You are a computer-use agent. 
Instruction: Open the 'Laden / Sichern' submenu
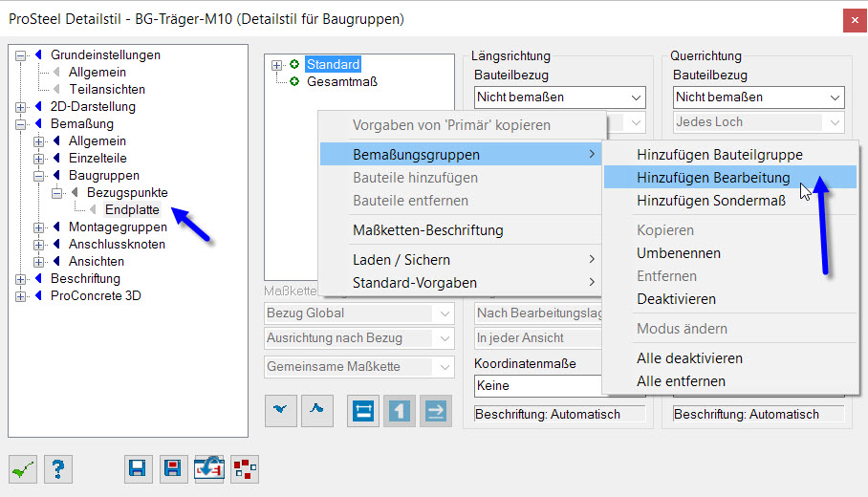click(461, 260)
